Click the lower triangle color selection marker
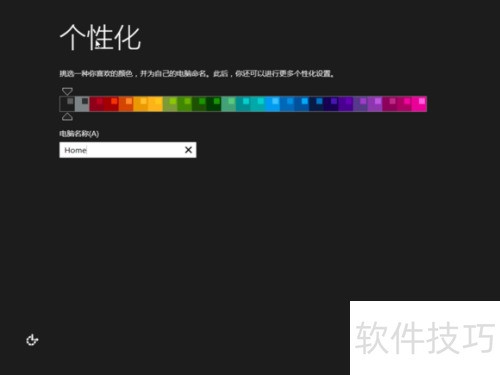500x375 pixels. (x=67, y=116)
